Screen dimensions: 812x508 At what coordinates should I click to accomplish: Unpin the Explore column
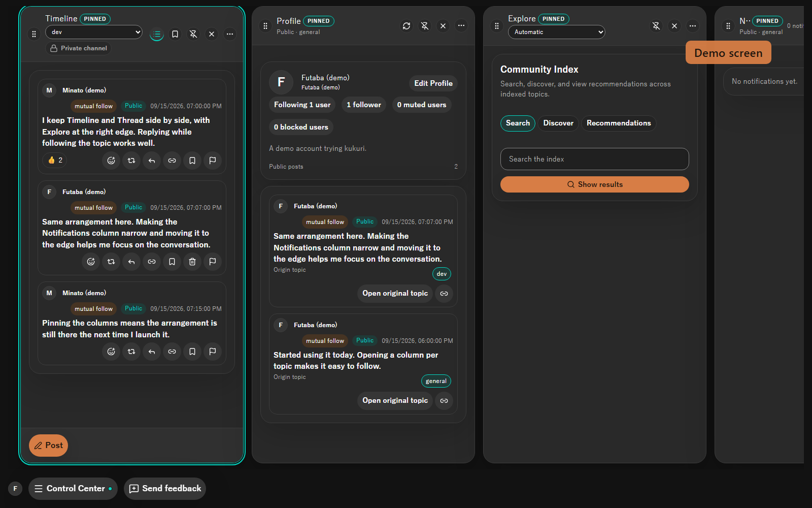[656, 26]
